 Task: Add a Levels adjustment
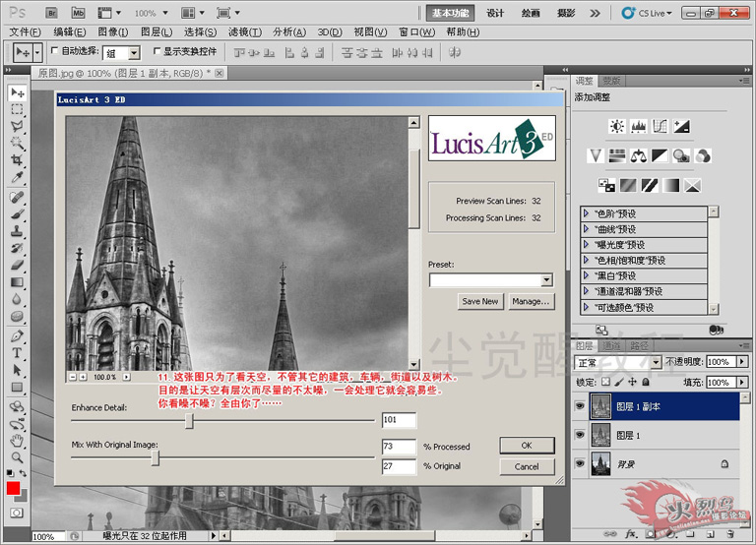(x=638, y=126)
